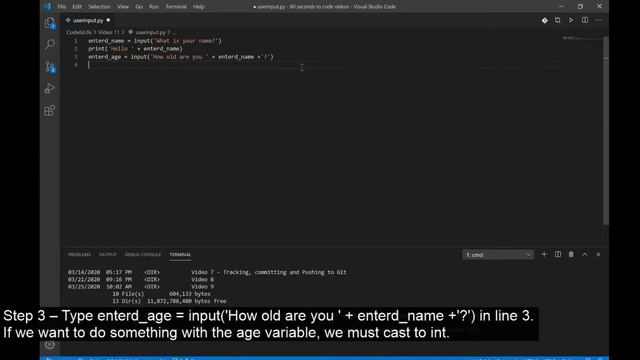Open the Run and Debug view
The height and width of the screenshot is (360, 640).
[x=50, y=88]
